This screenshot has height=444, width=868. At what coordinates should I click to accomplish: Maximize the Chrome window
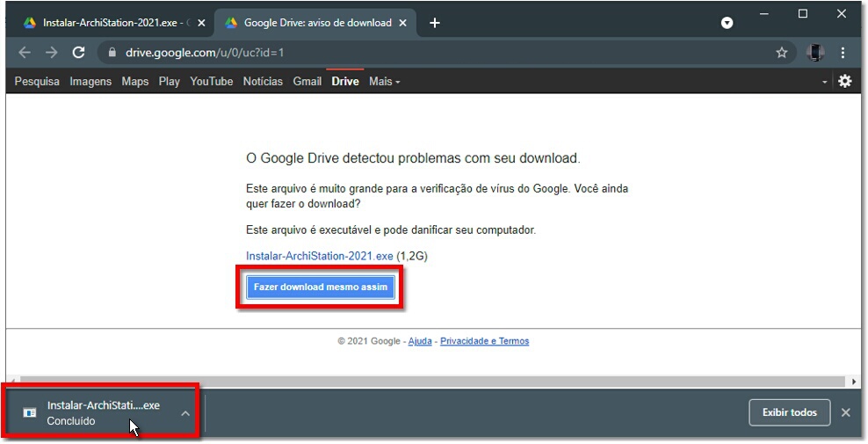point(803,14)
